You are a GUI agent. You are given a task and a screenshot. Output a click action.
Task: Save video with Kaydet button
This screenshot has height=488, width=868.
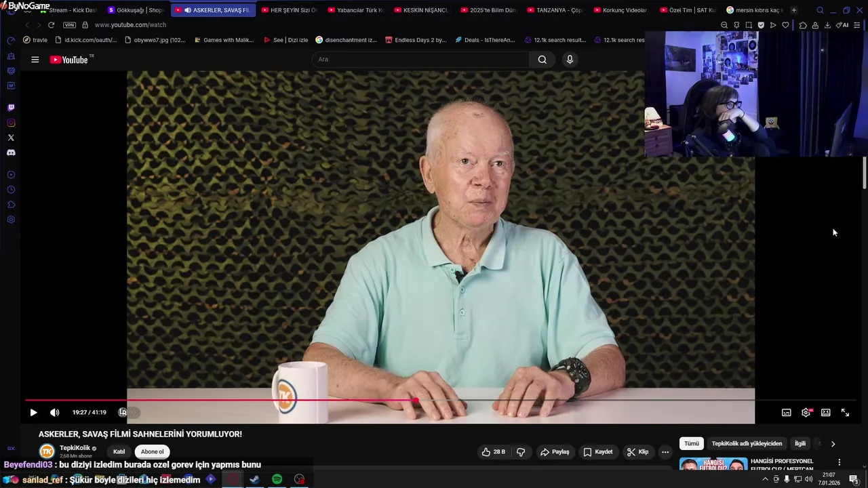[597, 452]
